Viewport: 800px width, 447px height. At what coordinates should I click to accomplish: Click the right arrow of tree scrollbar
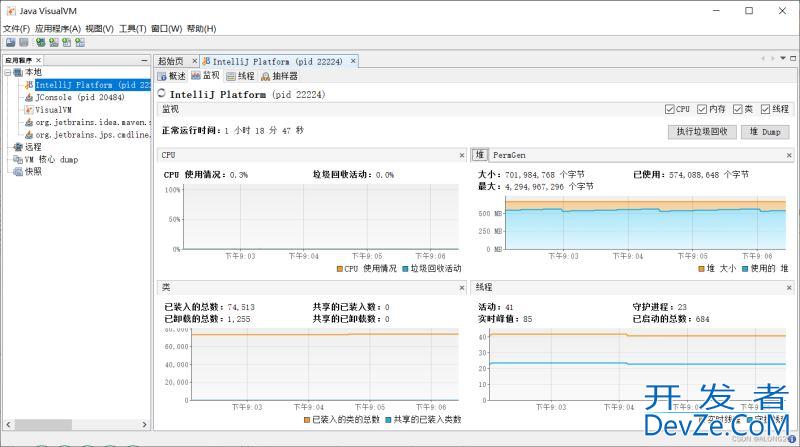pos(144,425)
